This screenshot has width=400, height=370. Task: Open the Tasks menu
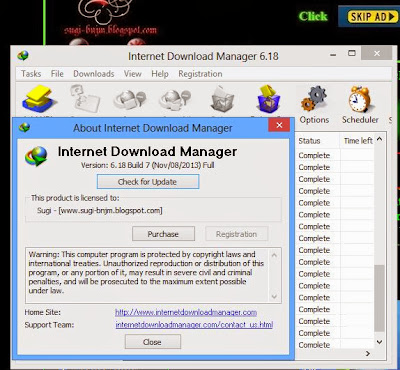pyautogui.click(x=31, y=74)
